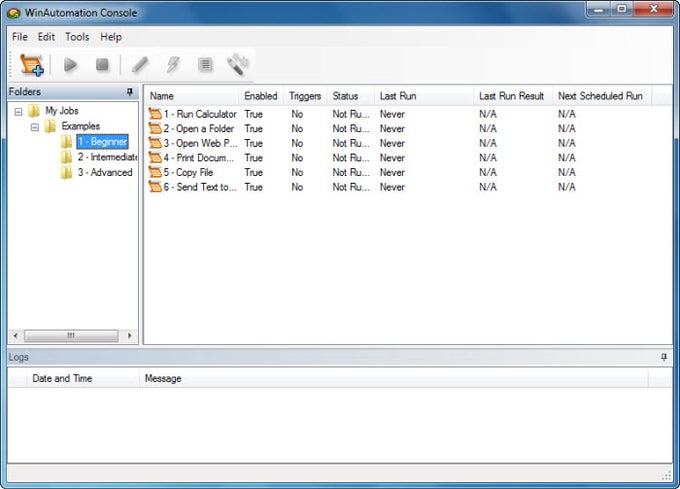
Task: Click job icon for 5 - Copy File
Action: [x=155, y=172]
